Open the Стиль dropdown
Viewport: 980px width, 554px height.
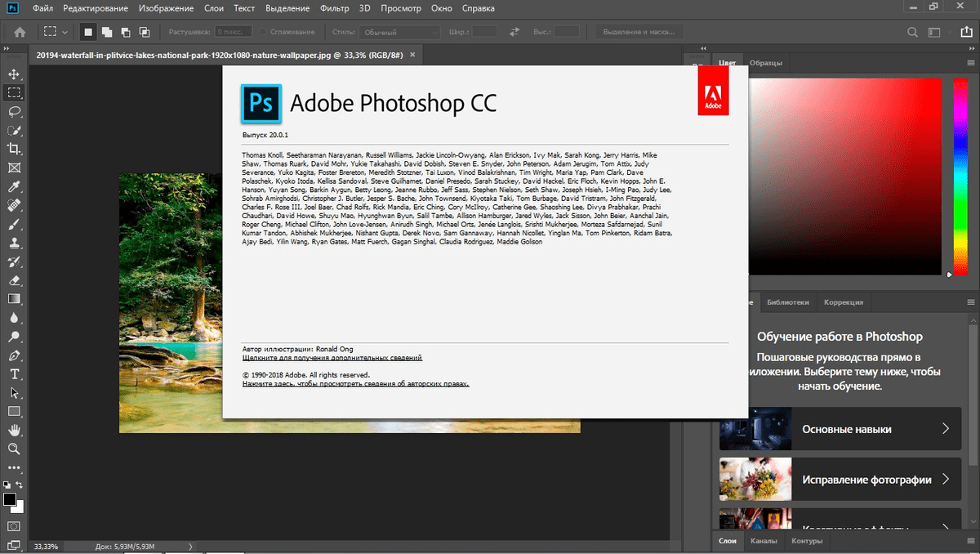[400, 32]
